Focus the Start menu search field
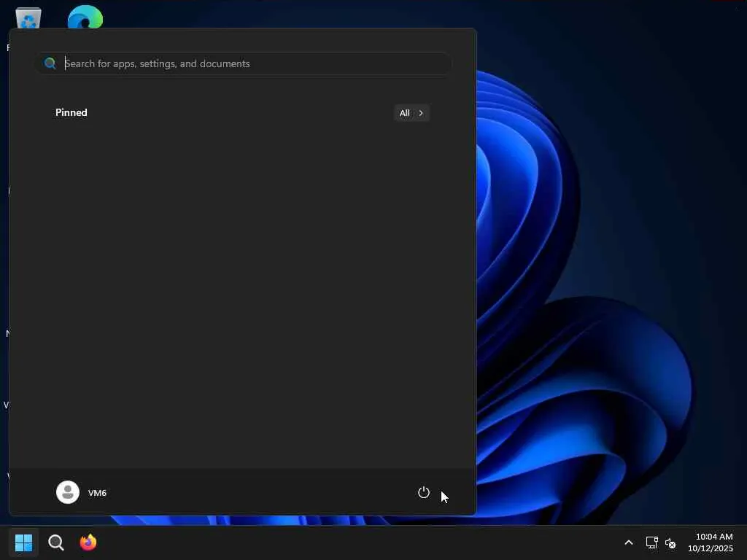Screen dimensions: 747x560 tap(244, 63)
